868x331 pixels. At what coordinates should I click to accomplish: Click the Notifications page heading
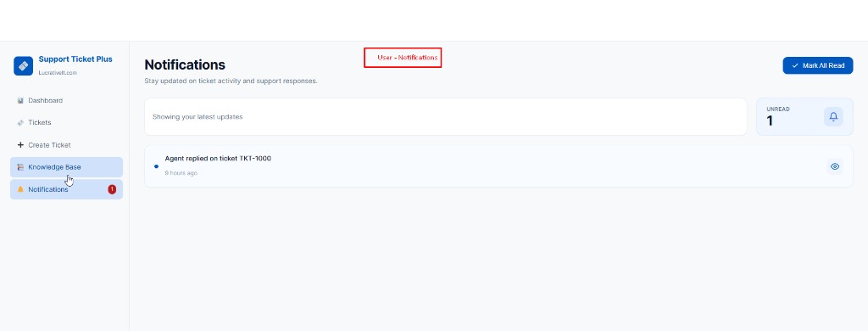pyautogui.click(x=185, y=65)
